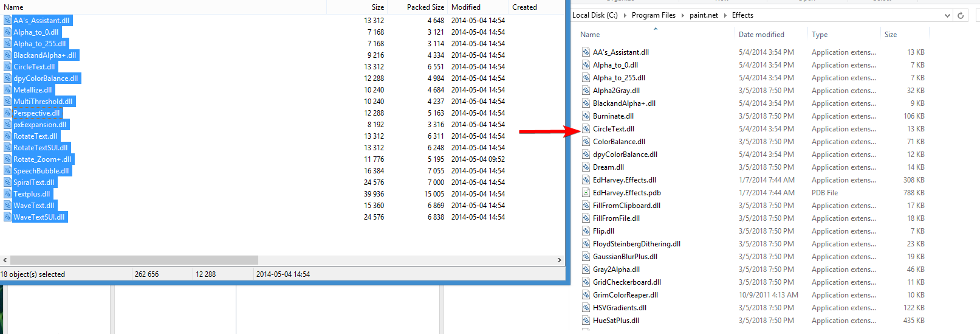This screenshot has height=334, width=980.
Task: Click FillFromClipboard.dll icon in Explorer
Action: coord(586,206)
